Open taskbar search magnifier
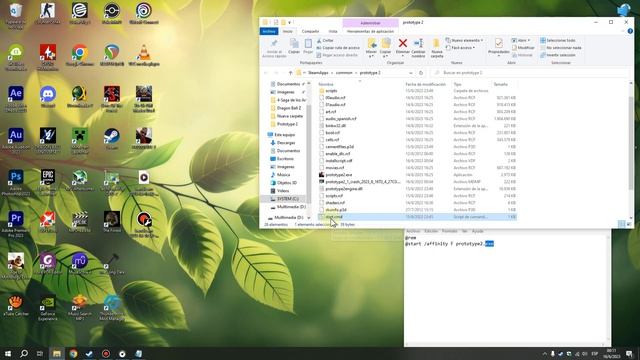Screen dimensions: 640x360 [24, 353]
